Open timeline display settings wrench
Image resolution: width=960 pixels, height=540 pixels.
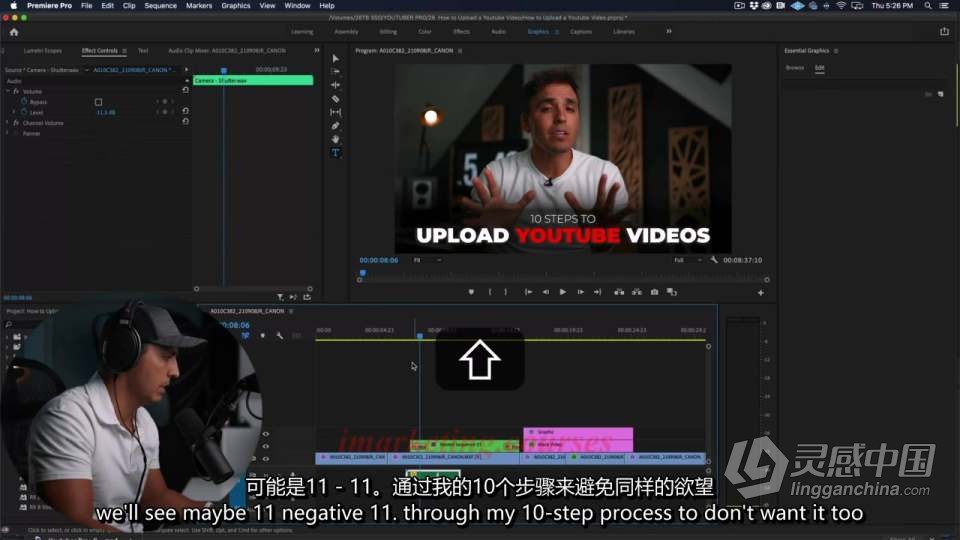point(280,336)
